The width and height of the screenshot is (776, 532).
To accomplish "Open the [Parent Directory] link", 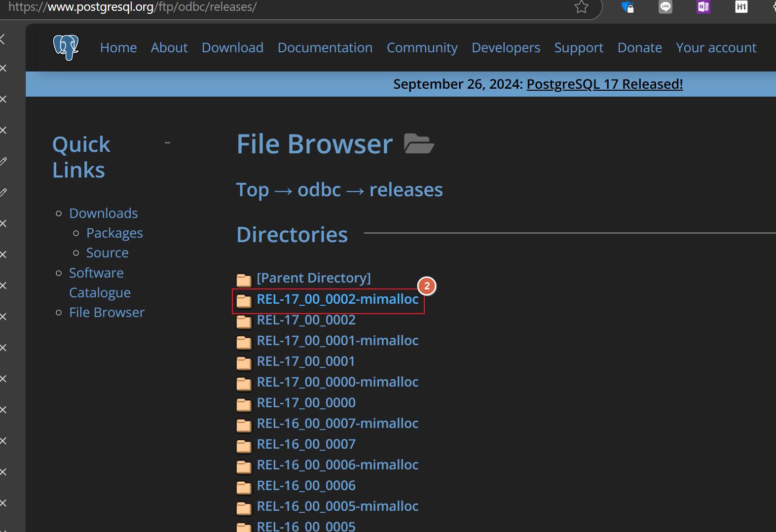I will 314,278.
